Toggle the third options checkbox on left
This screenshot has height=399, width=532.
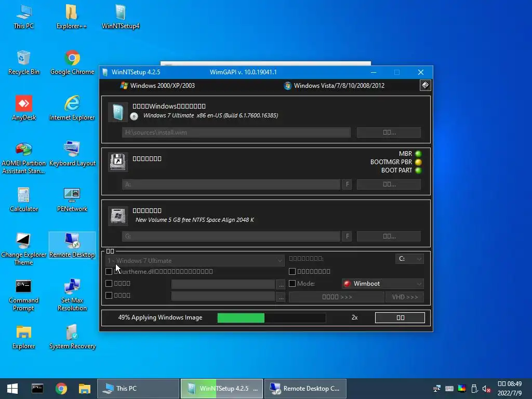pyautogui.click(x=109, y=295)
